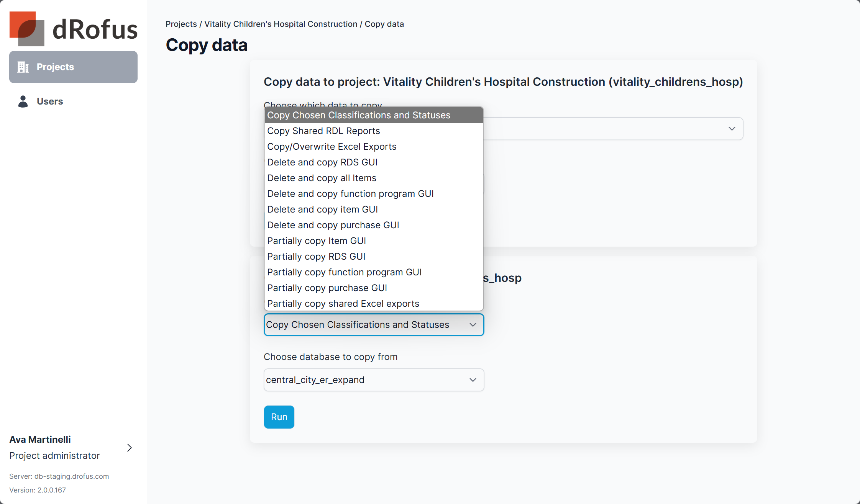The height and width of the screenshot is (504, 860).
Task: Select Copy Shared RDL Reports option
Action: (323, 131)
